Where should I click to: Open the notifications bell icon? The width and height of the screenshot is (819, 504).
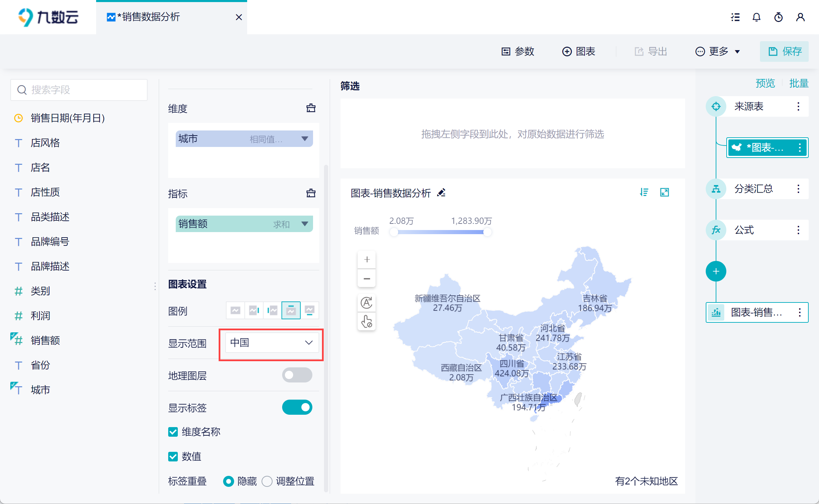757,17
